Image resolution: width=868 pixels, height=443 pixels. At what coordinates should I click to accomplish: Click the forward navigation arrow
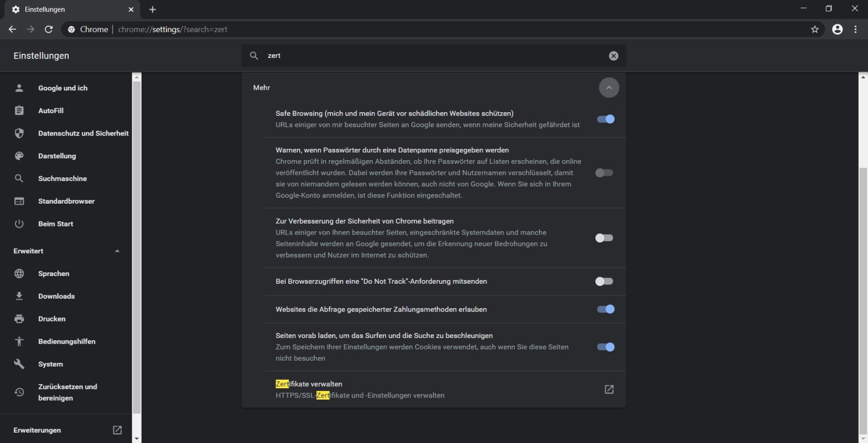pyautogui.click(x=30, y=29)
